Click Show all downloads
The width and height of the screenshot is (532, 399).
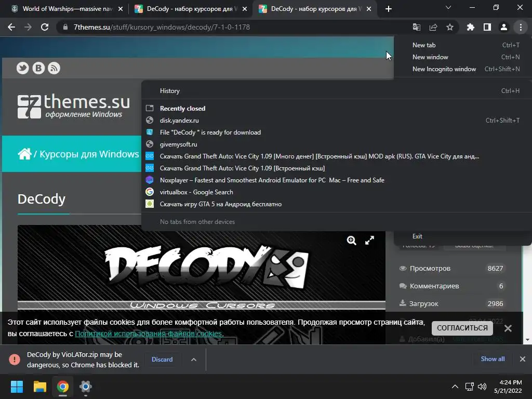point(493,359)
